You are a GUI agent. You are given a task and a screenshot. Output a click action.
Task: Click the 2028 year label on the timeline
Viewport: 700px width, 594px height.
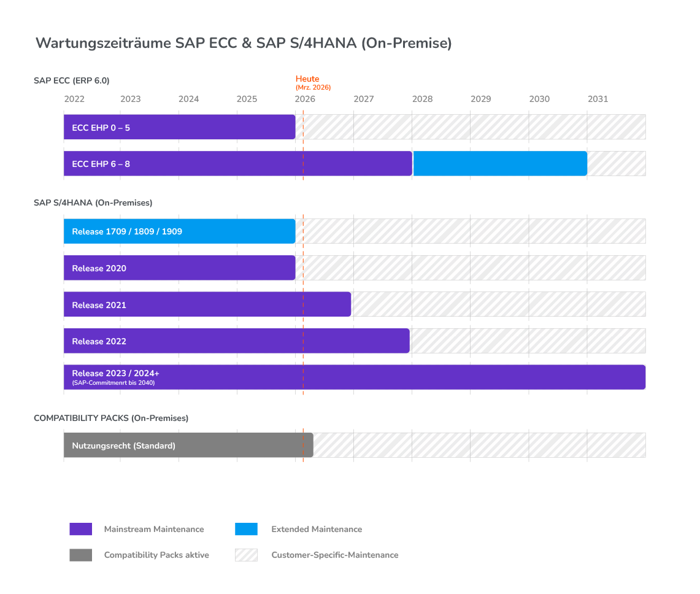point(422,99)
